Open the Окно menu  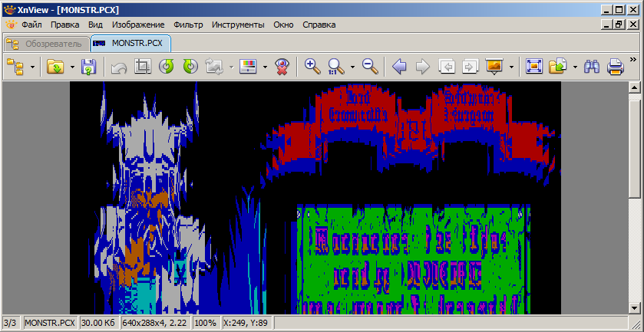[283, 25]
